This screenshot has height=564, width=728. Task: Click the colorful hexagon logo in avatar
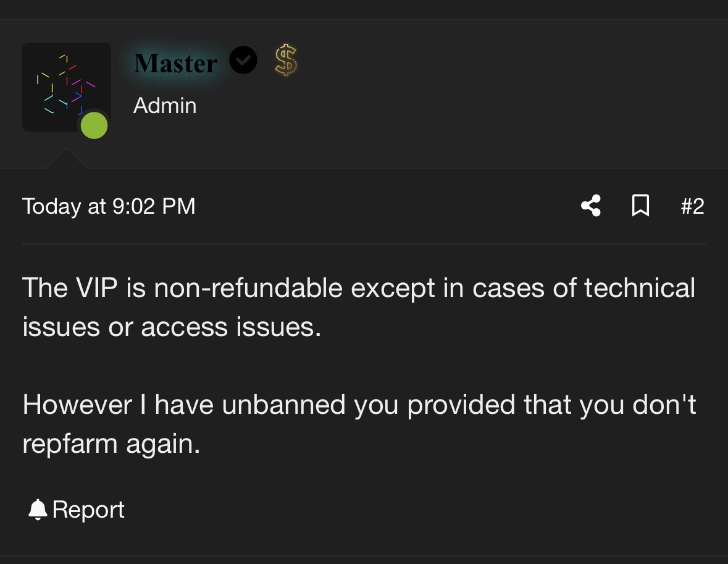[65, 85]
